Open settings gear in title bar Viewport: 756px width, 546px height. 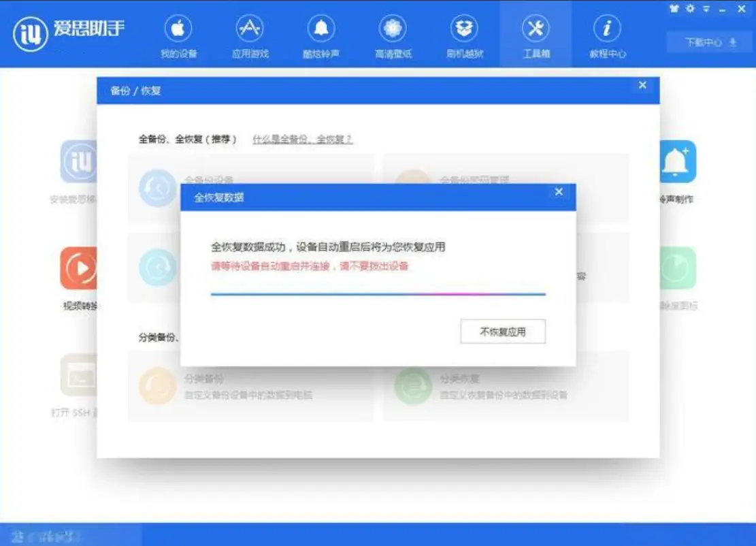[x=691, y=9]
